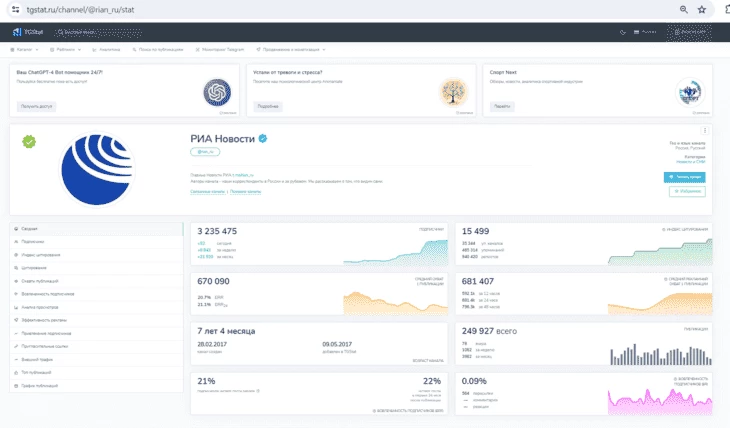Open the Поиск по публикациям menu item

(158, 49)
